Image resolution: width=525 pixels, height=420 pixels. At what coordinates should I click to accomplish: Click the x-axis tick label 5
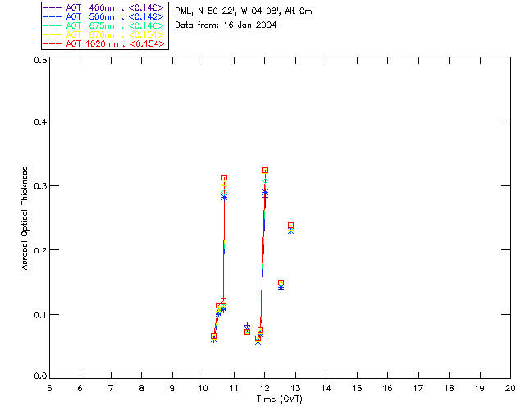(x=49, y=388)
